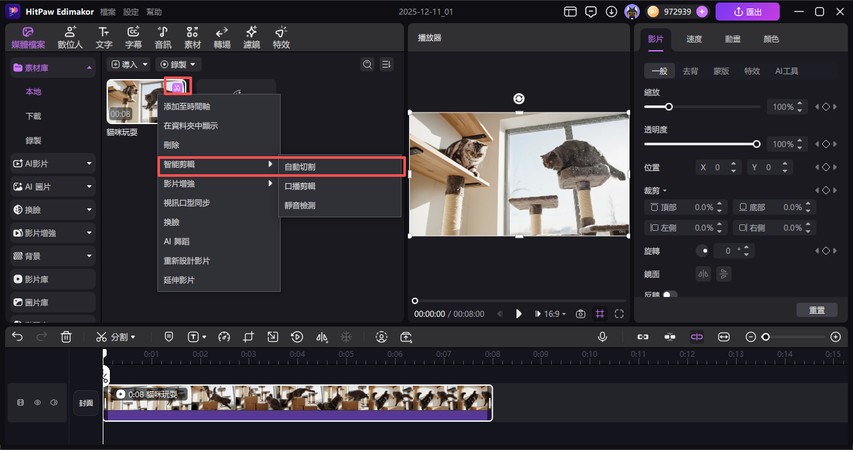Click the crop icon in timeline toolbar
Viewport: 853px width, 450px height.
coord(249,337)
